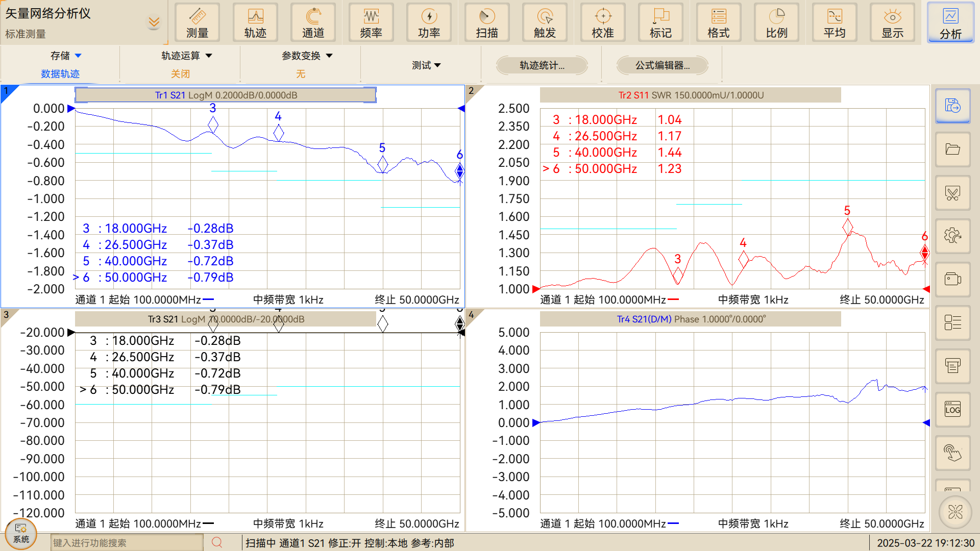Open the 功率 (Power) settings
980x551 pixels.
[429, 22]
